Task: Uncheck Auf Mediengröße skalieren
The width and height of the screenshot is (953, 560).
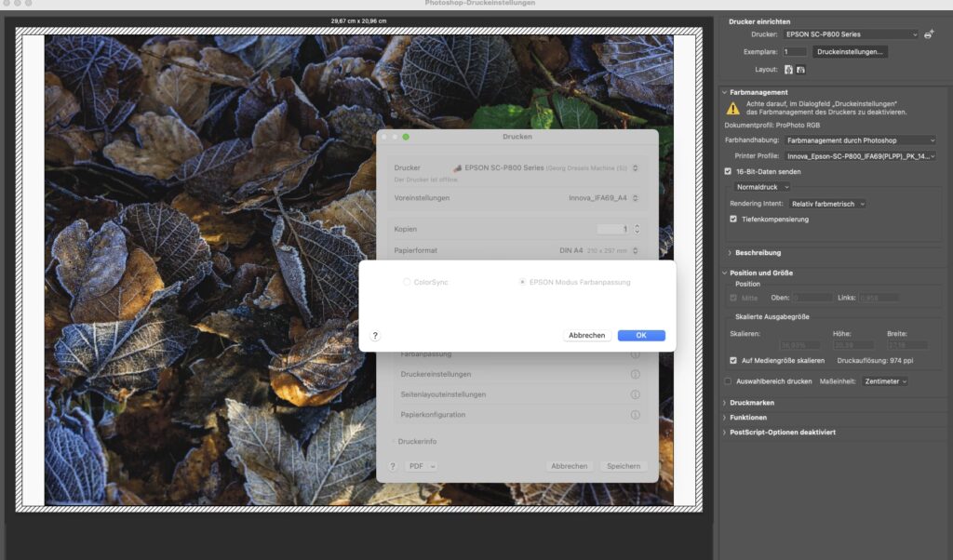Action: coord(733,360)
